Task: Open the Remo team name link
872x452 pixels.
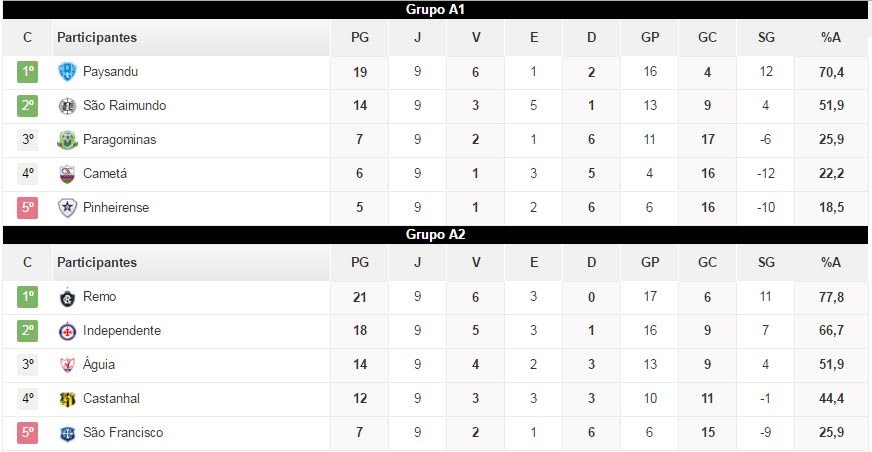Action: pos(100,297)
